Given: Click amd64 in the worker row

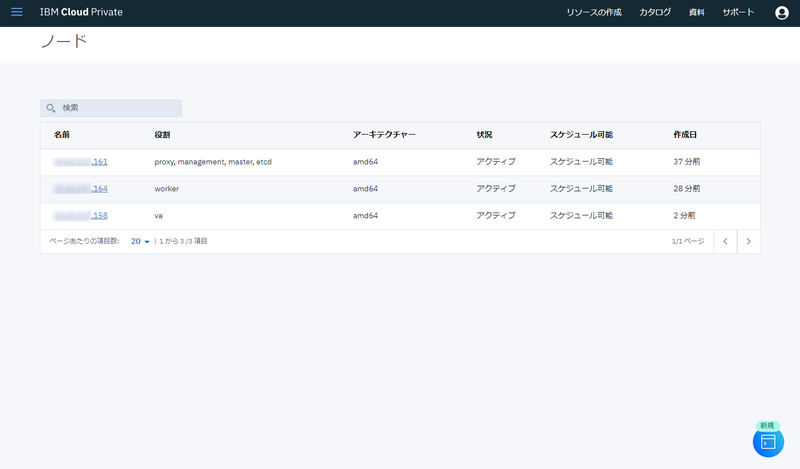Looking at the screenshot, I should pyautogui.click(x=365, y=189).
